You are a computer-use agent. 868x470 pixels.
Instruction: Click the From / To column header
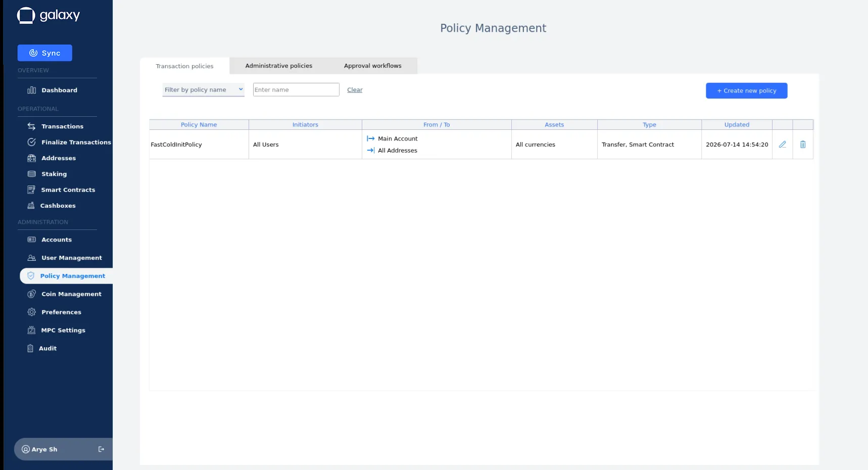click(437, 125)
